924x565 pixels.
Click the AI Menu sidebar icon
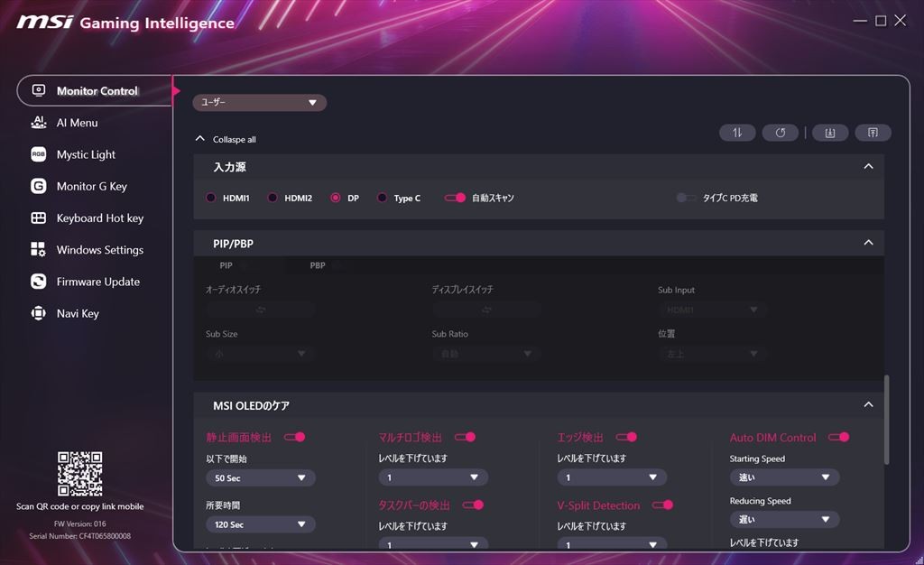38,122
